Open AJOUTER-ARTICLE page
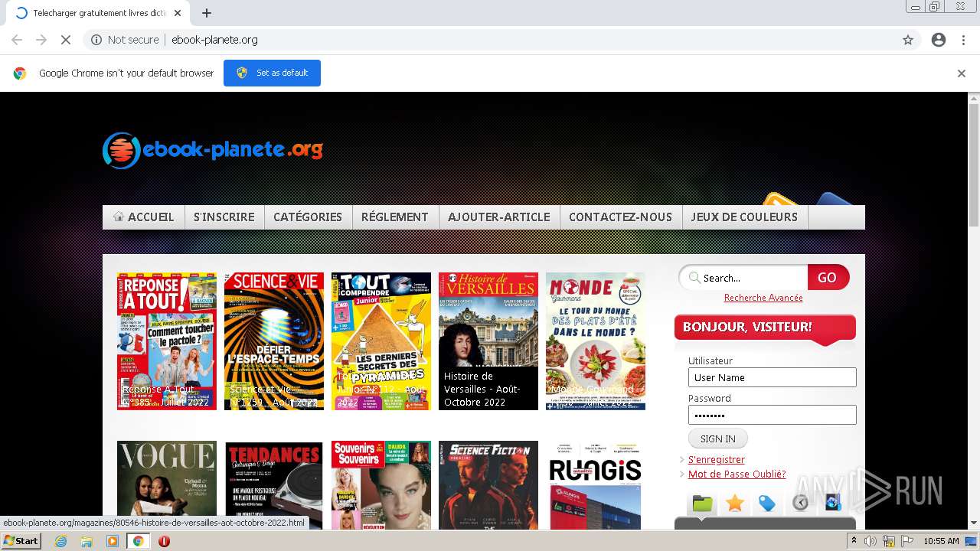The image size is (980, 551). click(499, 217)
